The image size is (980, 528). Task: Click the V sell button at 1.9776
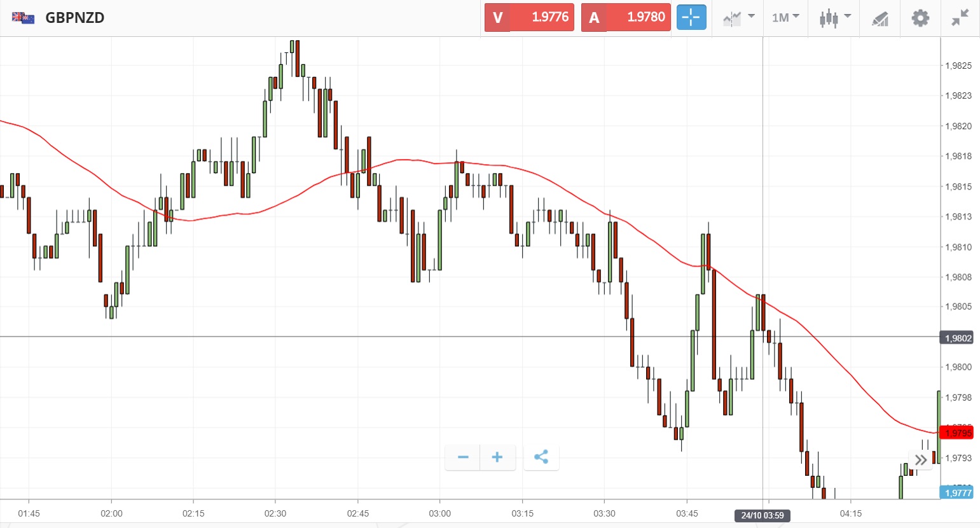(x=529, y=17)
